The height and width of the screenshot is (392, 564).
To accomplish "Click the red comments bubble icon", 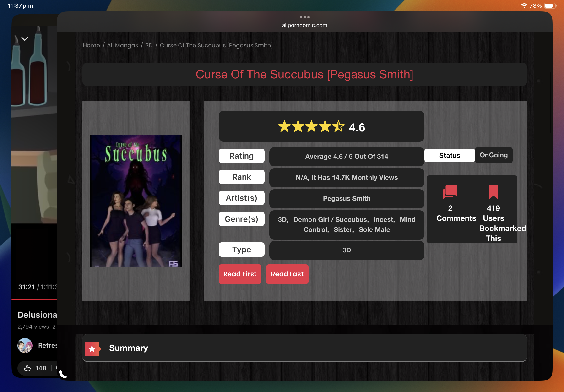I will (x=450, y=192).
